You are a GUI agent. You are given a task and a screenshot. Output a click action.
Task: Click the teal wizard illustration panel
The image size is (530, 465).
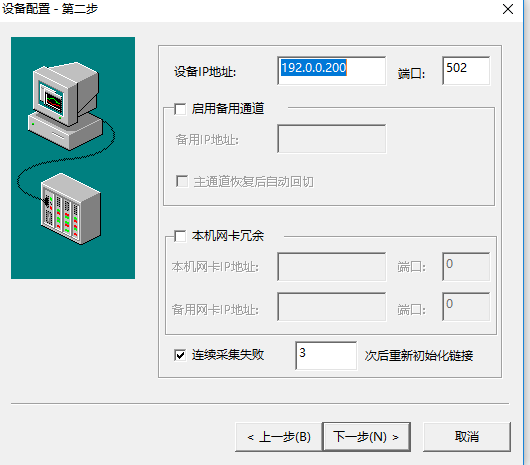click(73, 158)
